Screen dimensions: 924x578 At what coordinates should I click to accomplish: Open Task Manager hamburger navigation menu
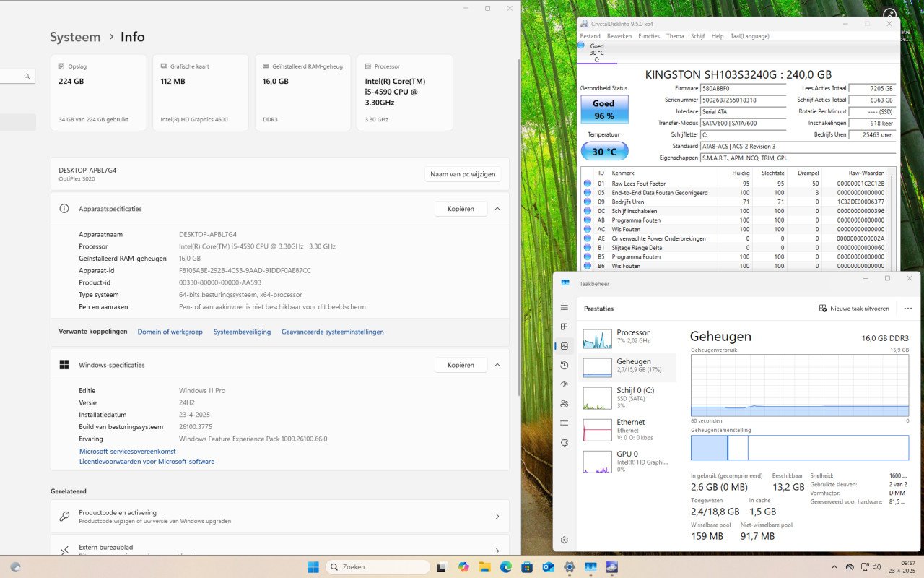[565, 308]
